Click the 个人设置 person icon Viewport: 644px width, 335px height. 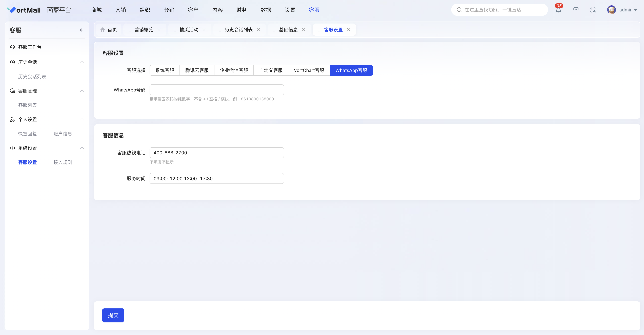point(12,119)
